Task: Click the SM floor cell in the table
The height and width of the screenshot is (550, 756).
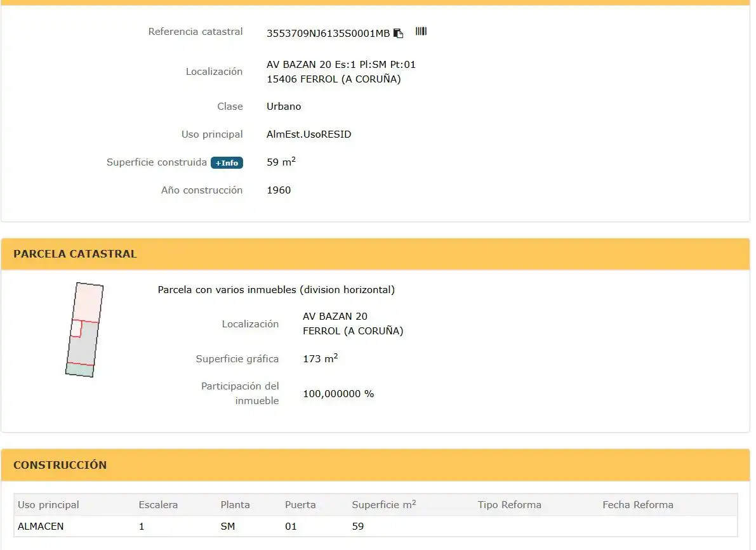Action: click(228, 527)
